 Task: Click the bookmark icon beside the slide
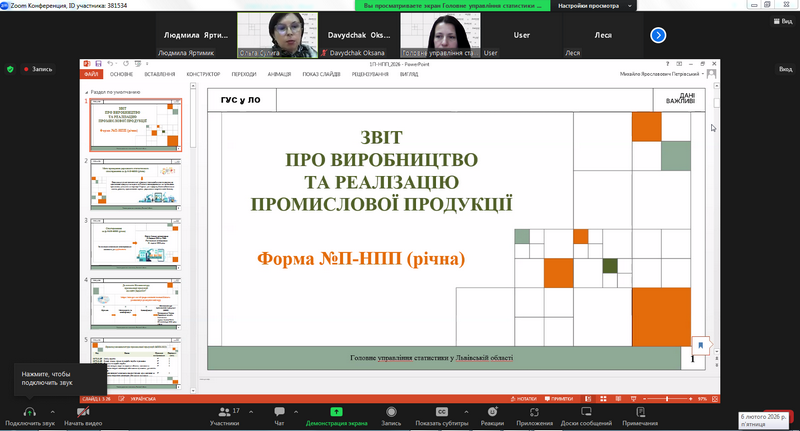(701, 345)
